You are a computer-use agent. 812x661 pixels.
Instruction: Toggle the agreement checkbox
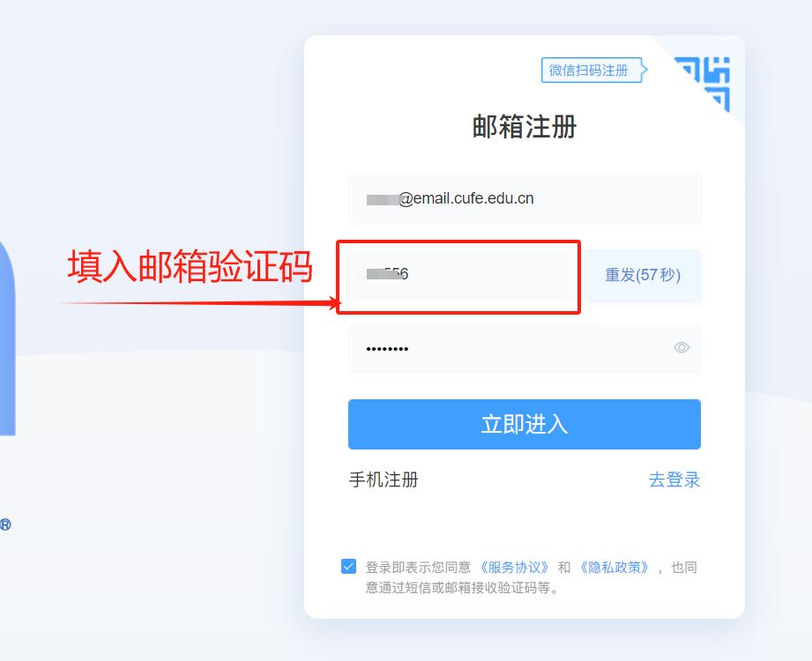[348, 567]
